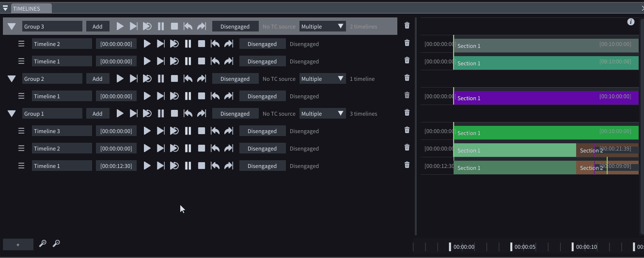Image resolution: width=644 pixels, height=258 pixels.
Task: Delete Timeline 3 using the trash icon
Action: 407,130
